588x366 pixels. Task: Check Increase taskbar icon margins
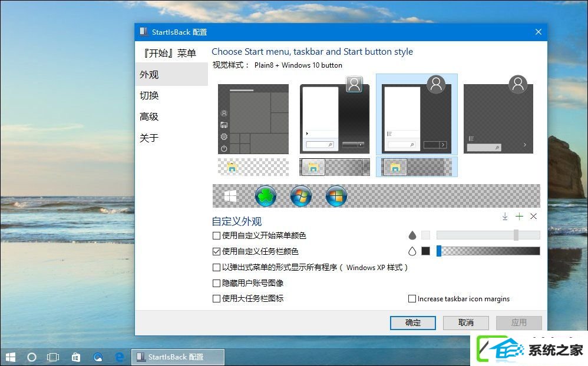[x=412, y=298]
